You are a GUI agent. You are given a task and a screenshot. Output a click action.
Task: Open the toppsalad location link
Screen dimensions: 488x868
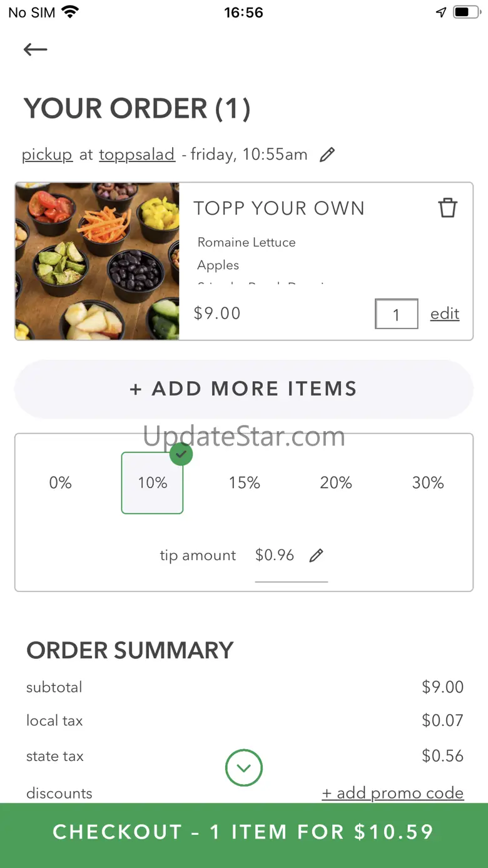(x=136, y=155)
